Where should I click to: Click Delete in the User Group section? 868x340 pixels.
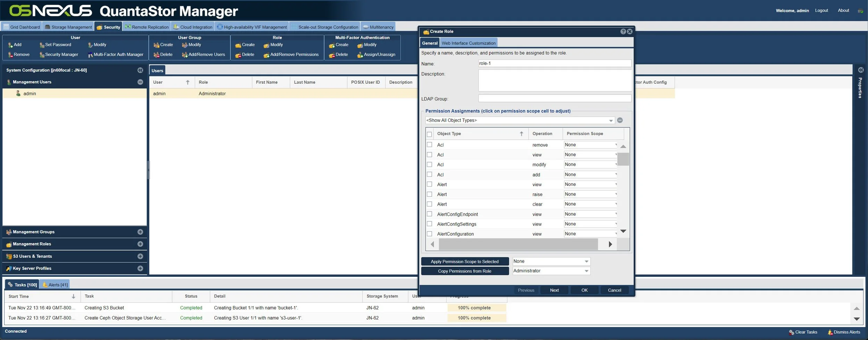(163, 55)
